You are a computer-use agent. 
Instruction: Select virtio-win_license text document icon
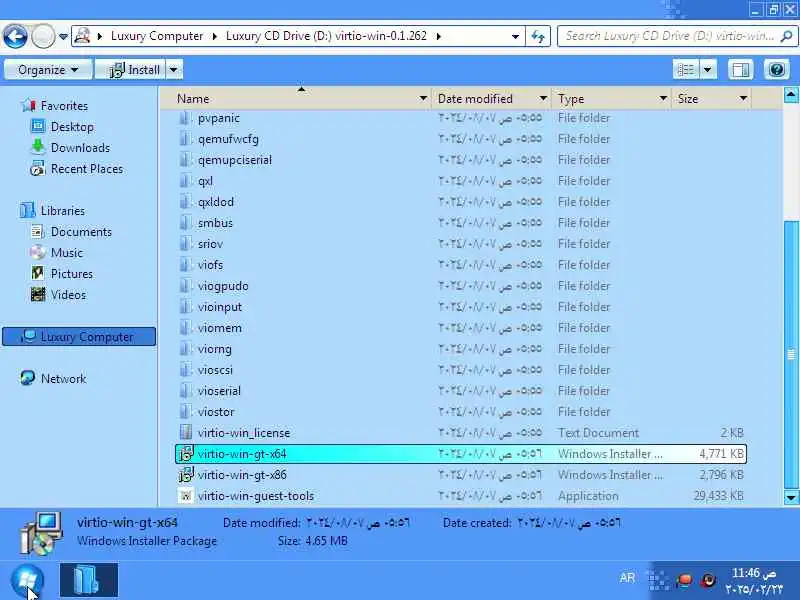click(x=186, y=432)
